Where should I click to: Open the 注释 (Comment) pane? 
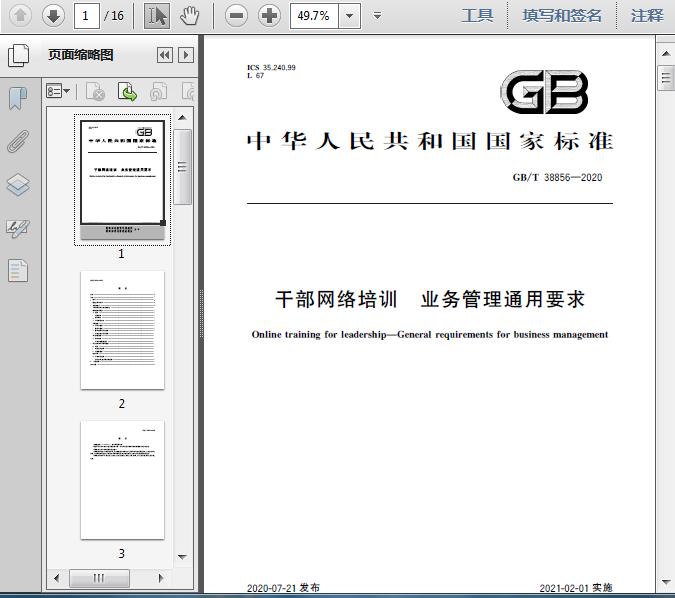click(x=647, y=15)
